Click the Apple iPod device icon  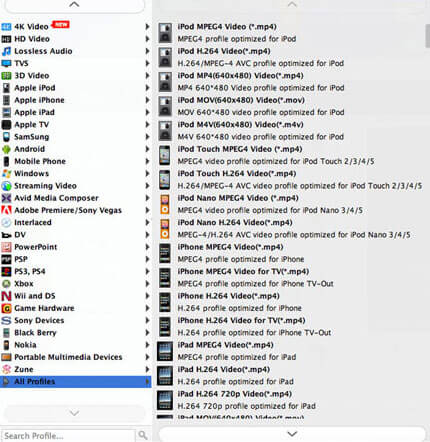click(x=6, y=88)
